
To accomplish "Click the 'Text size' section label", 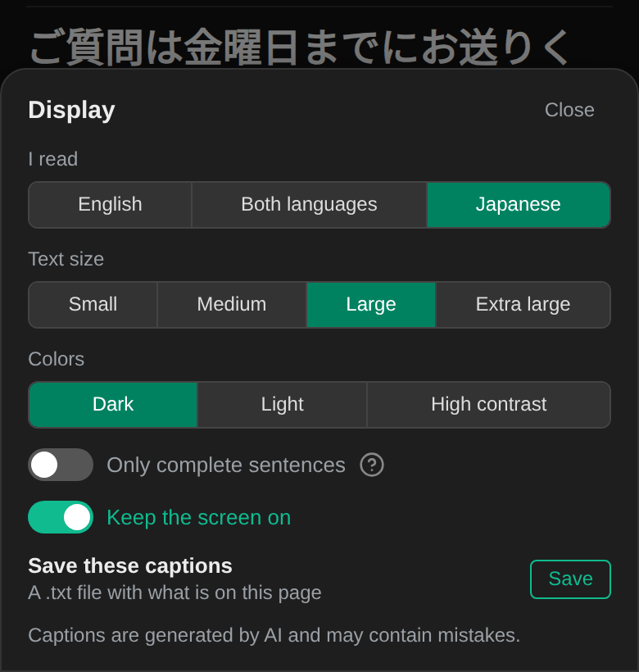I will (x=66, y=259).
